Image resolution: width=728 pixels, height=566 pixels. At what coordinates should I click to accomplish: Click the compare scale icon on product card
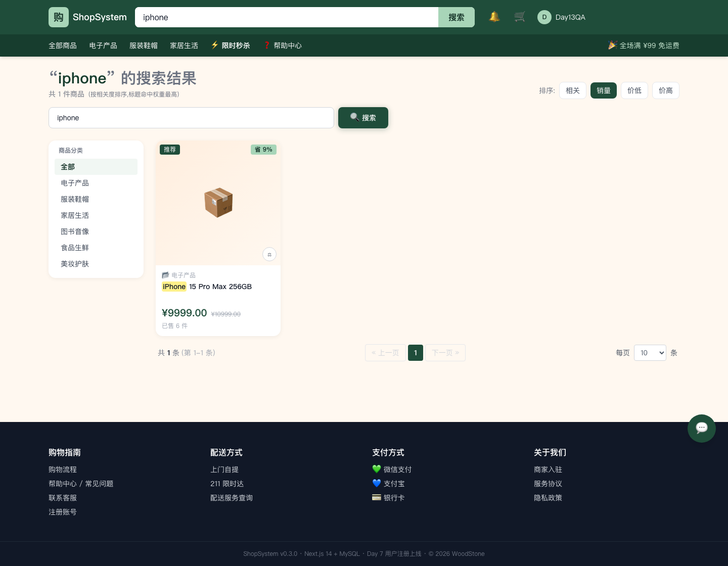(x=269, y=254)
